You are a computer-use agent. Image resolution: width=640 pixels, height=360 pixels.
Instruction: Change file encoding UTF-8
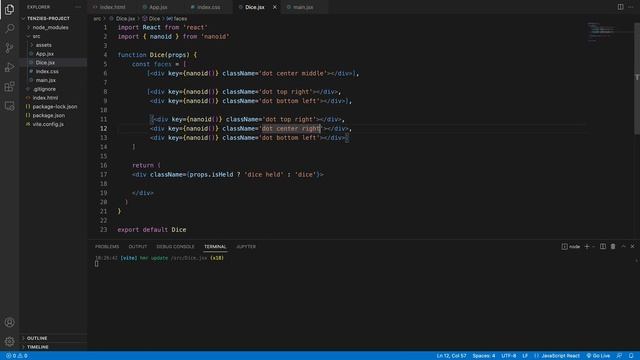point(509,356)
